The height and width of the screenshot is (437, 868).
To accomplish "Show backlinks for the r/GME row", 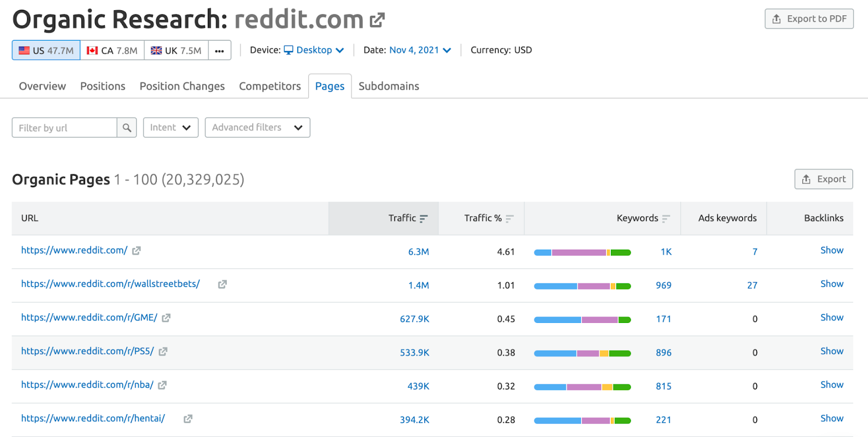I will point(832,318).
